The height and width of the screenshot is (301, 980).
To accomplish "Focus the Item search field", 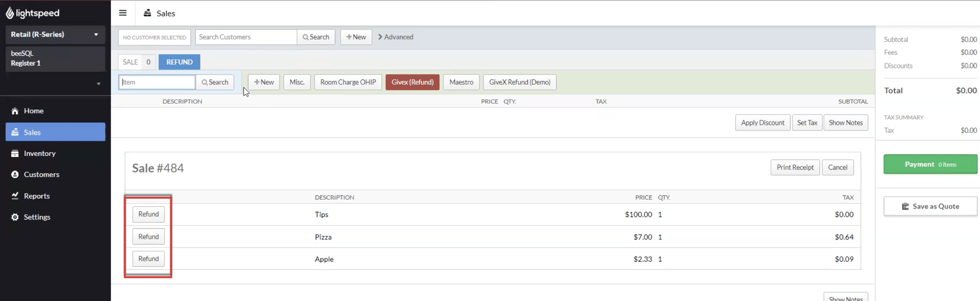I will [x=157, y=82].
